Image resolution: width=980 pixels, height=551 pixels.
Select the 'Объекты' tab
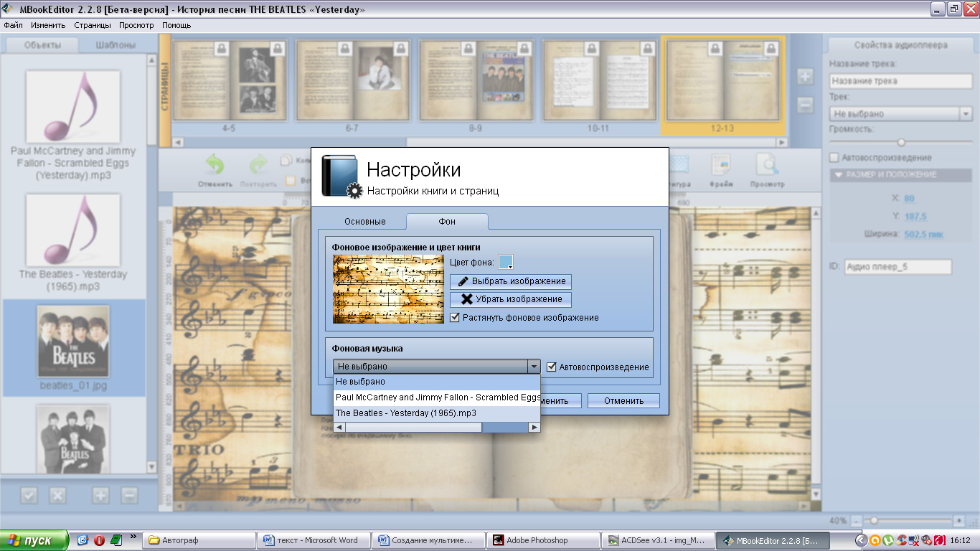[42, 45]
